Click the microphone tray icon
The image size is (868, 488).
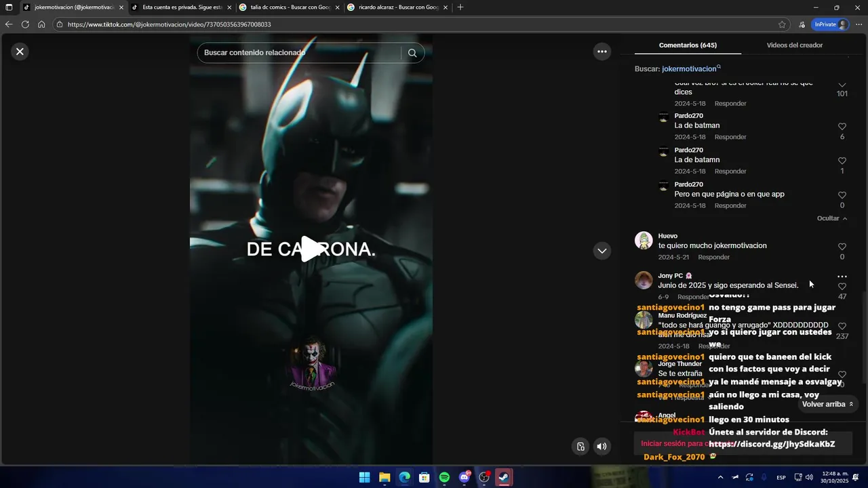coord(764,477)
